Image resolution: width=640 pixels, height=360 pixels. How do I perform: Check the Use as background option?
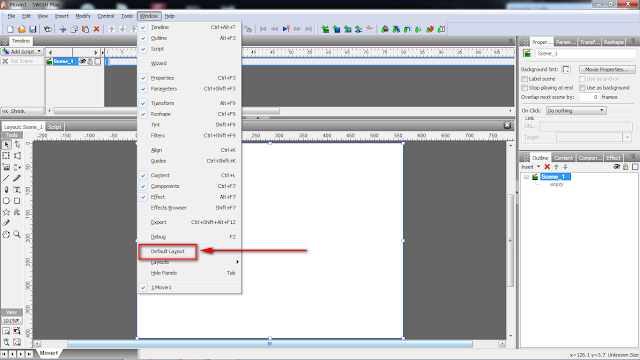click(x=582, y=88)
